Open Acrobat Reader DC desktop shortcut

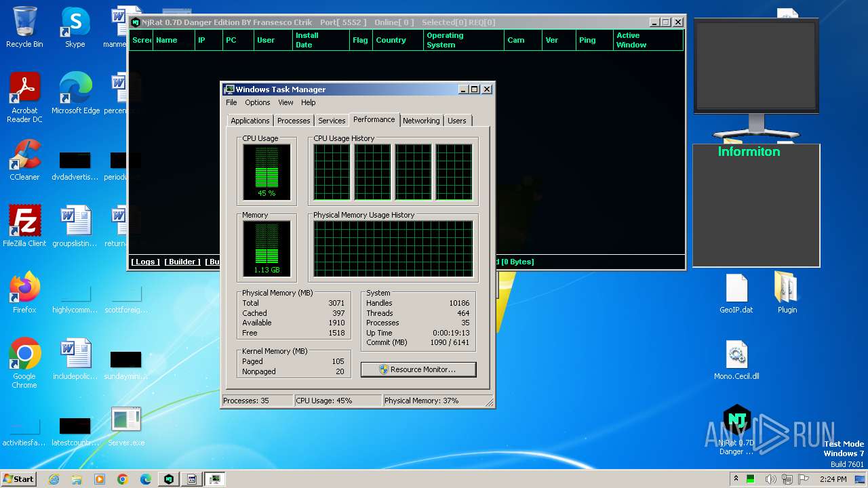(x=24, y=98)
